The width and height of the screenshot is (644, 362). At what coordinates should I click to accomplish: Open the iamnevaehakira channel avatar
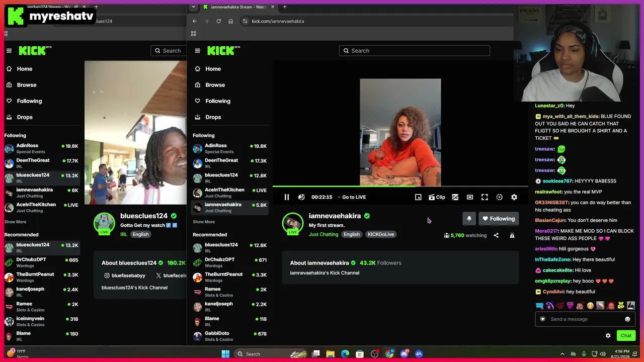(x=293, y=224)
